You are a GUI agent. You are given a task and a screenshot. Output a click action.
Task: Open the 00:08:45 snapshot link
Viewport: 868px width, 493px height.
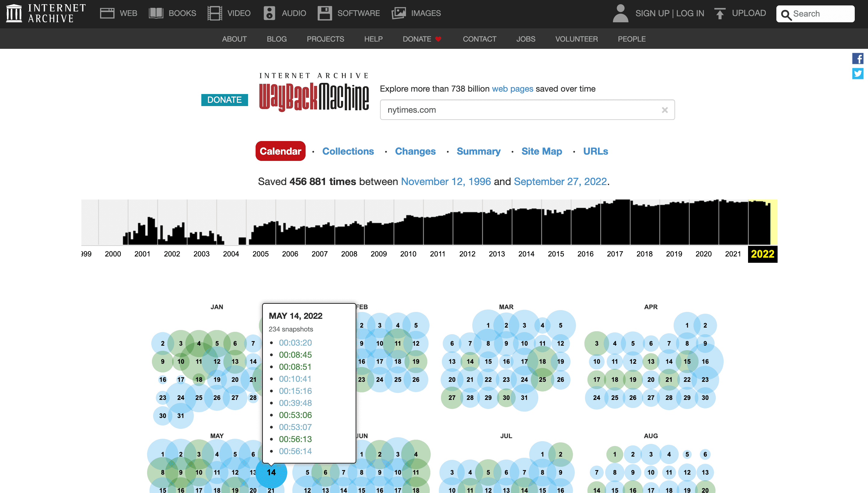point(295,355)
